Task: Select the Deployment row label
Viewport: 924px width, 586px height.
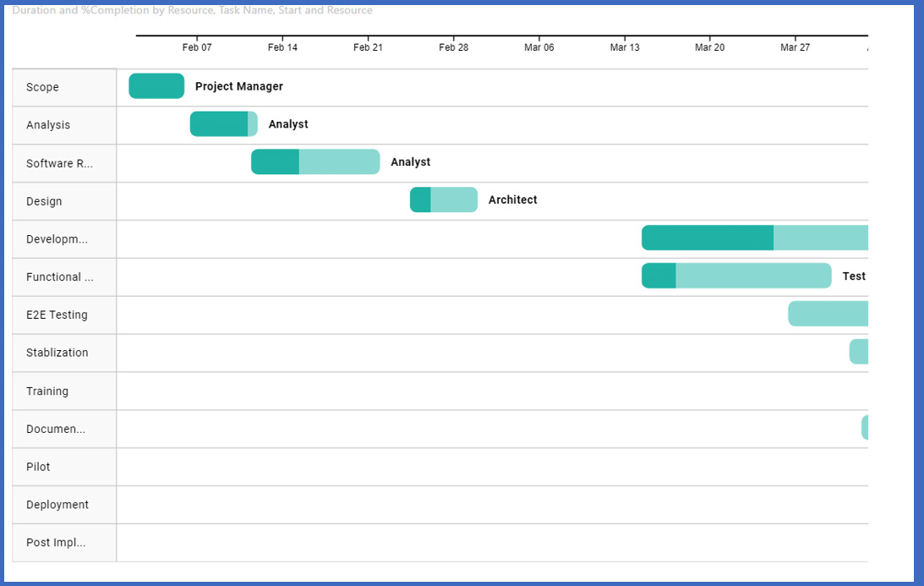Action: 57,505
